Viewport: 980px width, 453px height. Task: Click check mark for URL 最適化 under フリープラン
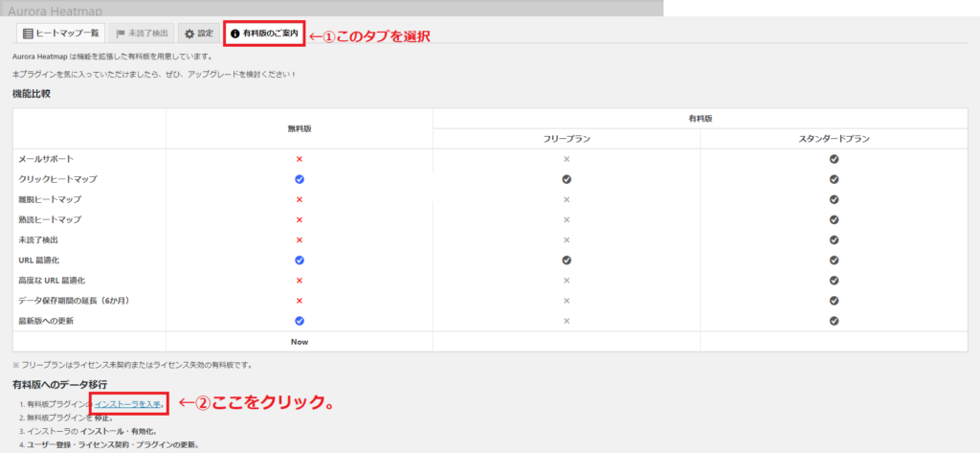[567, 260]
